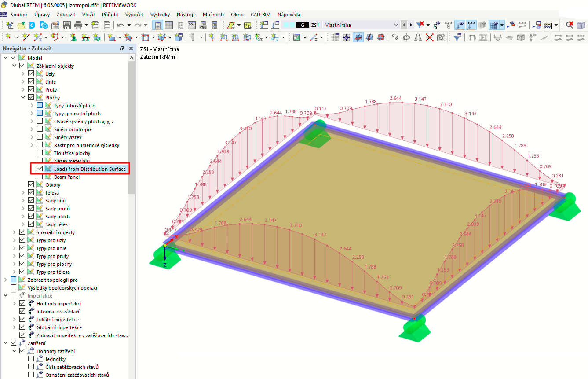Image resolution: width=588 pixels, height=379 pixels.
Task: Open the console window icon
Action: click(191, 25)
